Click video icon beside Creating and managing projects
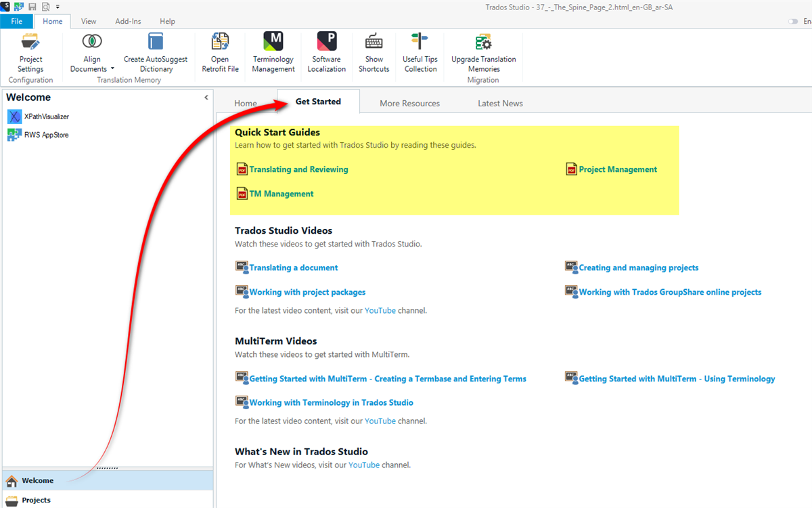Image resolution: width=812 pixels, height=508 pixels. pyautogui.click(x=572, y=268)
